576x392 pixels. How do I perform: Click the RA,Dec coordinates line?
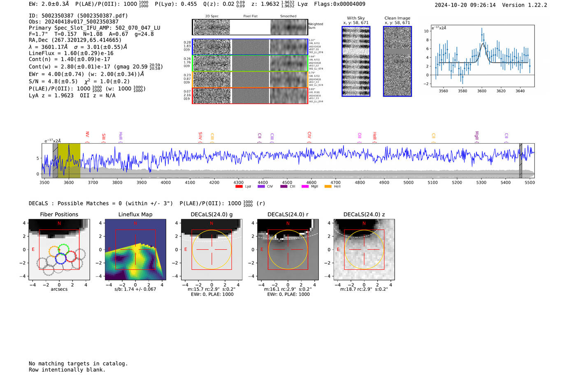(75, 40)
